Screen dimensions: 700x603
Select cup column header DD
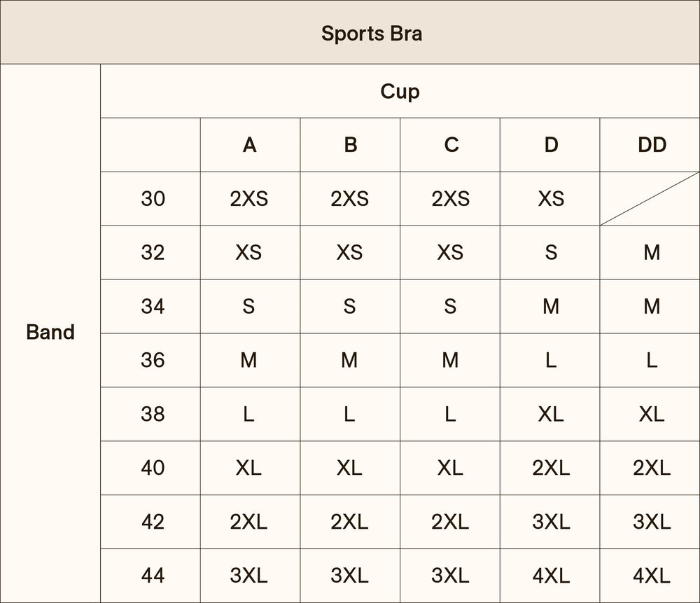tap(651, 145)
